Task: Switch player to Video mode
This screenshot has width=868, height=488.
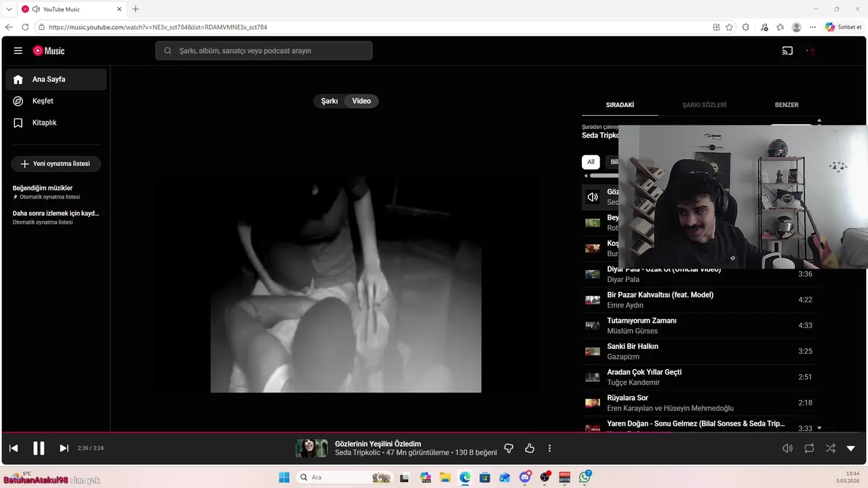Action: pyautogui.click(x=361, y=101)
